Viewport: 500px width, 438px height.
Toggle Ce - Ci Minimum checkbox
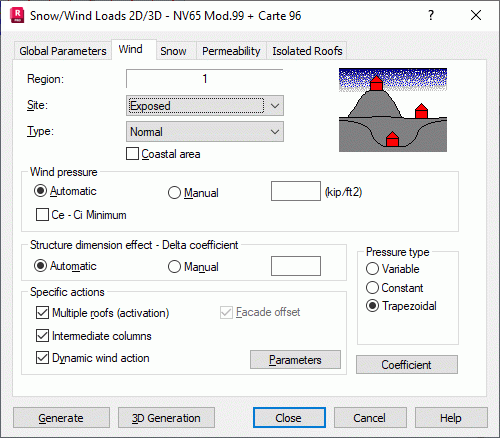click(x=42, y=215)
